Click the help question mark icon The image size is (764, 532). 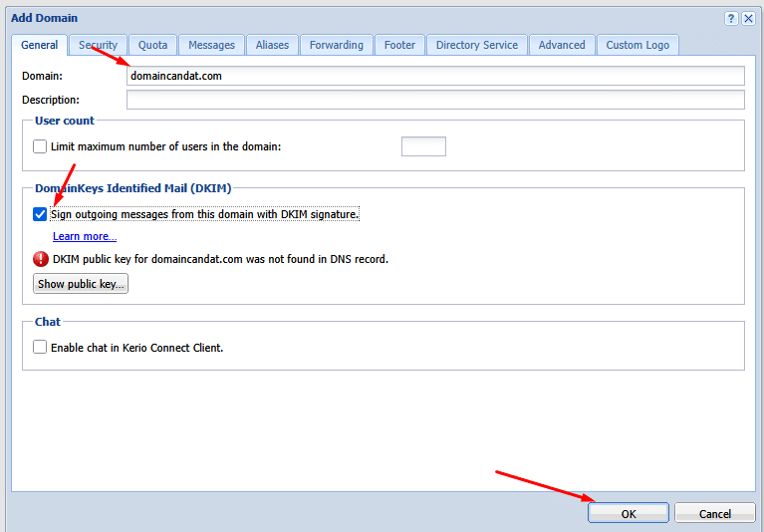(x=732, y=18)
